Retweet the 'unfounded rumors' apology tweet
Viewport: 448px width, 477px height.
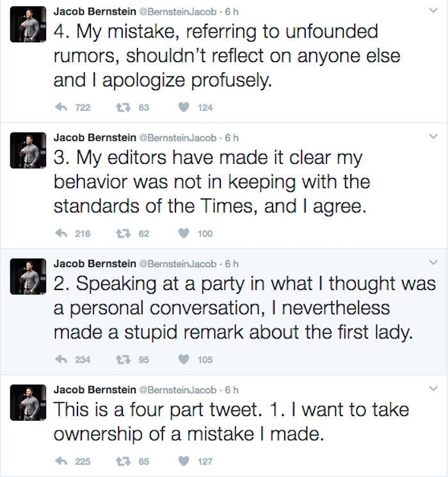tap(122, 108)
